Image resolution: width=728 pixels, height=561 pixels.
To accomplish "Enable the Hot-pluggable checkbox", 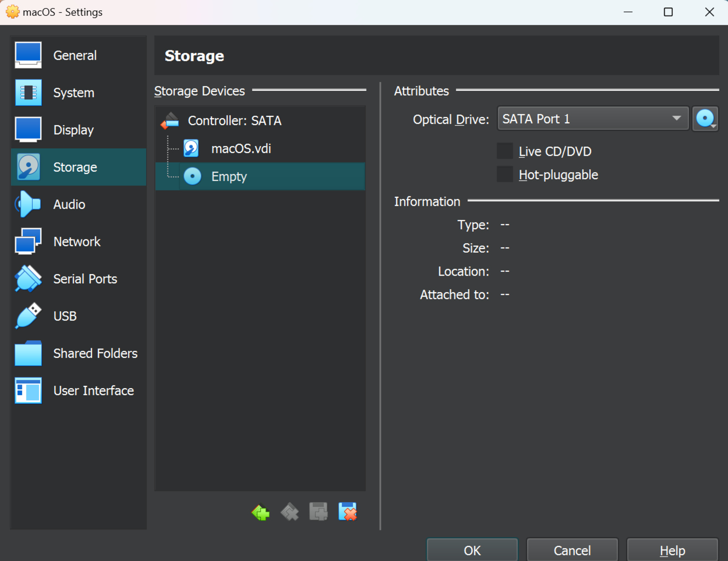I will tap(504, 174).
